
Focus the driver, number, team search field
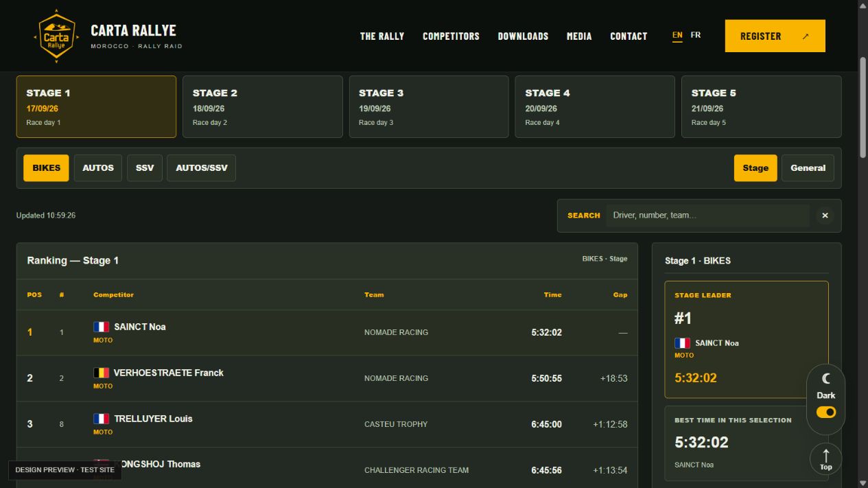[707, 216]
